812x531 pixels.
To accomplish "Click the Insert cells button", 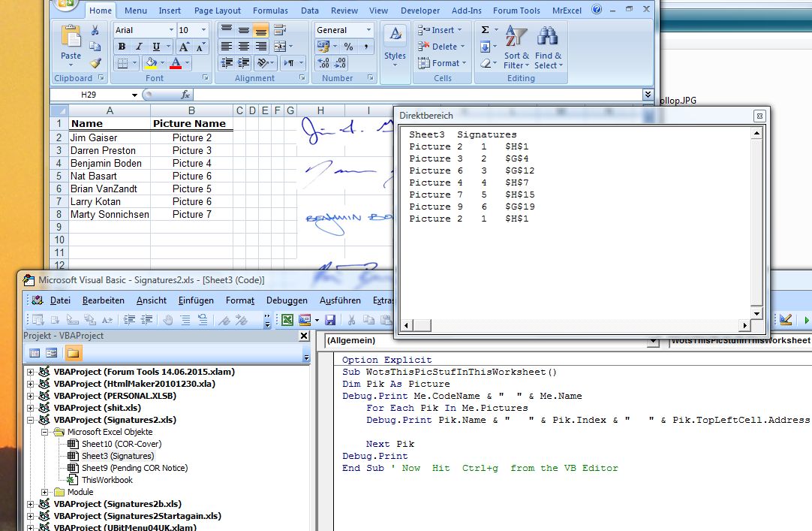I will tap(441, 30).
